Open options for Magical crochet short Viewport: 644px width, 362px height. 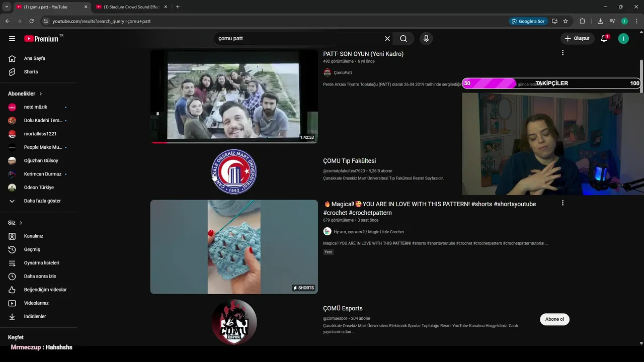click(562, 203)
